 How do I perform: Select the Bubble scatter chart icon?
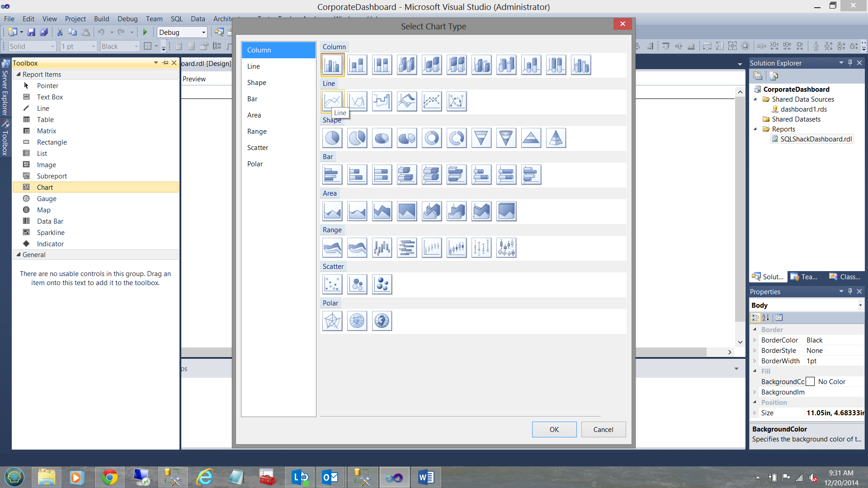pyautogui.click(x=357, y=284)
